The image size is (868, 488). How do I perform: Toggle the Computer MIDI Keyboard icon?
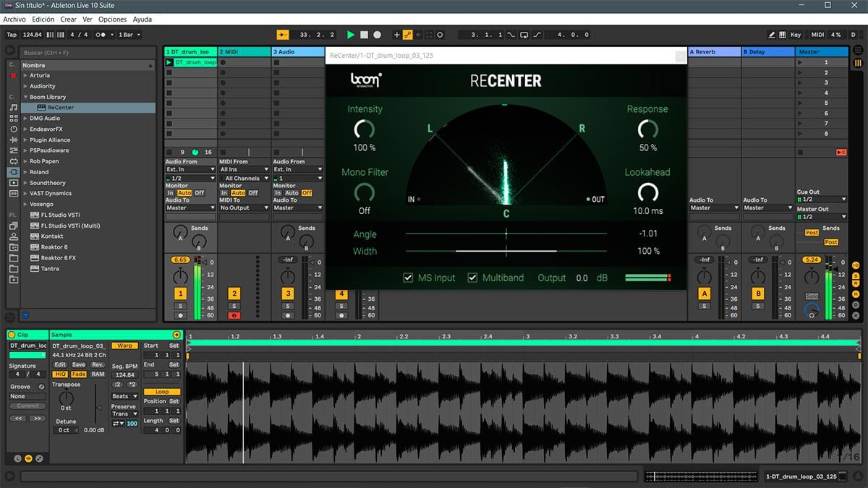point(782,35)
